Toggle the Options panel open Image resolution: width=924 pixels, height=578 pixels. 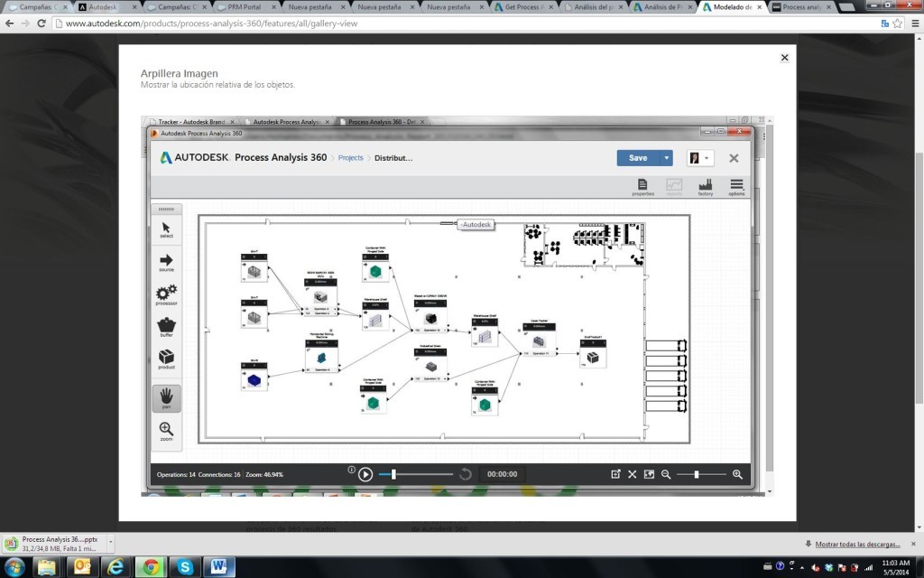(736, 183)
